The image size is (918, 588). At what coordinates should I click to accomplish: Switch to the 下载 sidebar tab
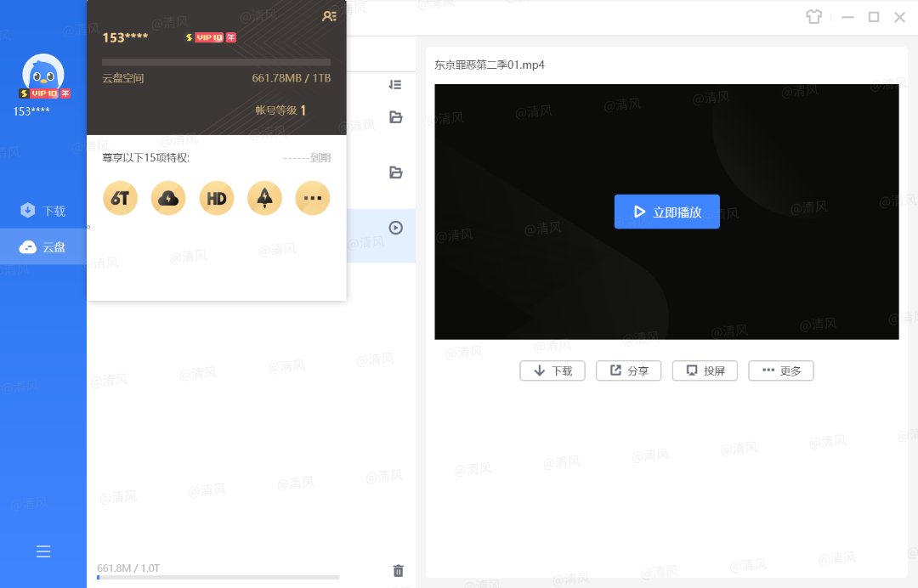43,211
